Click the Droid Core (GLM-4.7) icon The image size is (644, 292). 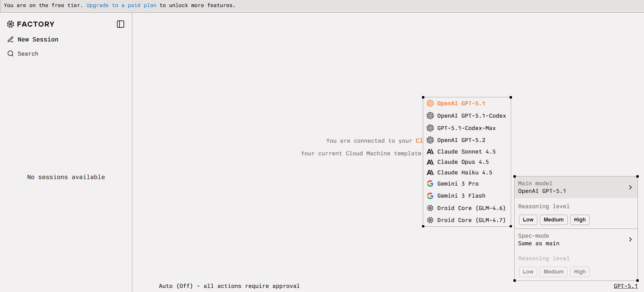click(430, 220)
